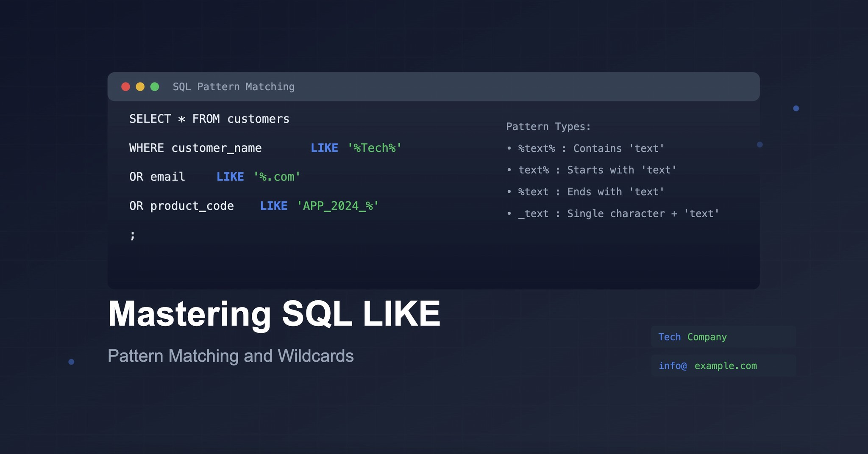868x454 pixels.
Task: Switch to the SQL Pattern Matching tab
Action: [234, 86]
